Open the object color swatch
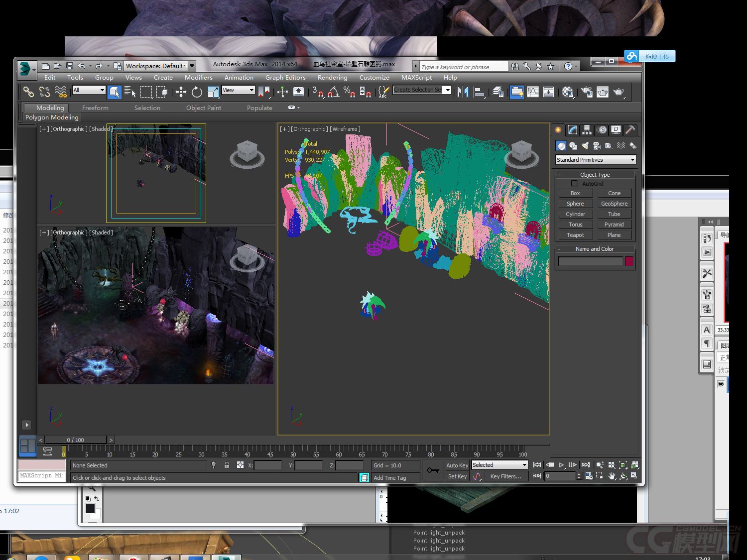Viewport: 747px width, 560px height. 629,261
